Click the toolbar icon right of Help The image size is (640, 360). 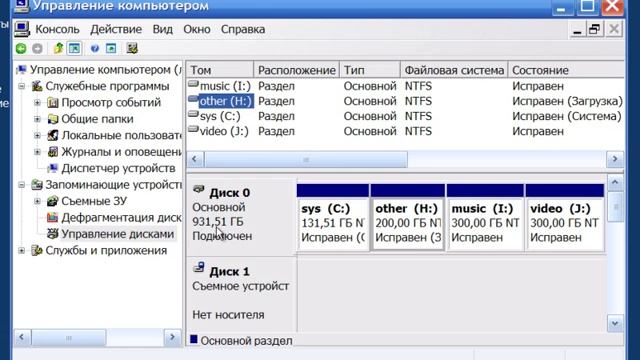[111, 49]
